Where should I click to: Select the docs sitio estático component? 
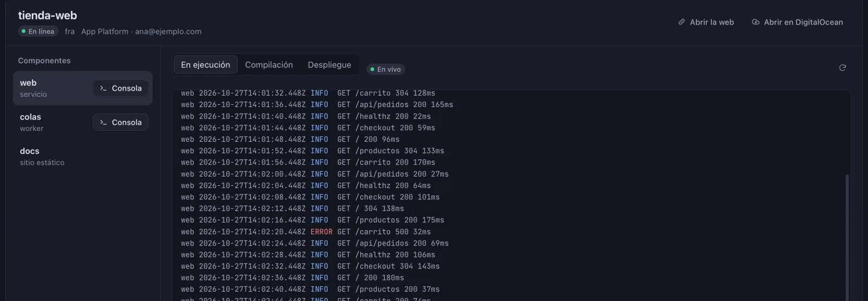(82, 157)
